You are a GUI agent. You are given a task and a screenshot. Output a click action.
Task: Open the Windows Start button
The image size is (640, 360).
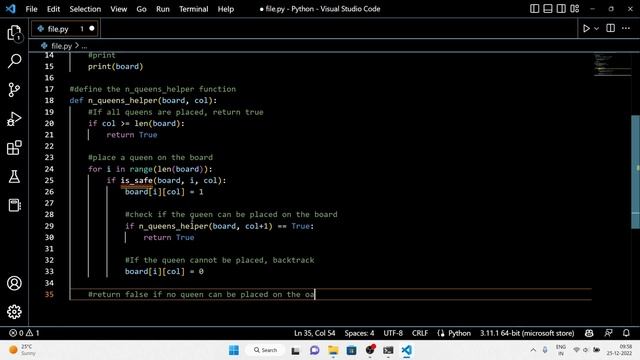pyautogui.click(x=234, y=350)
